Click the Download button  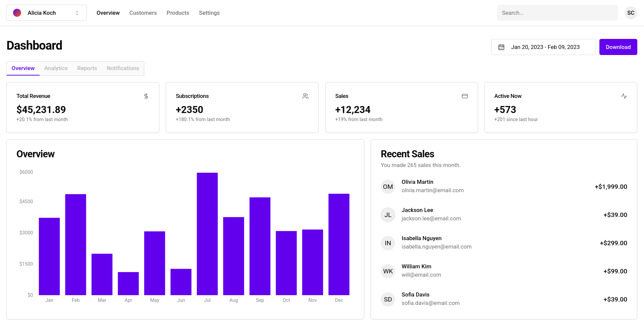pos(618,47)
